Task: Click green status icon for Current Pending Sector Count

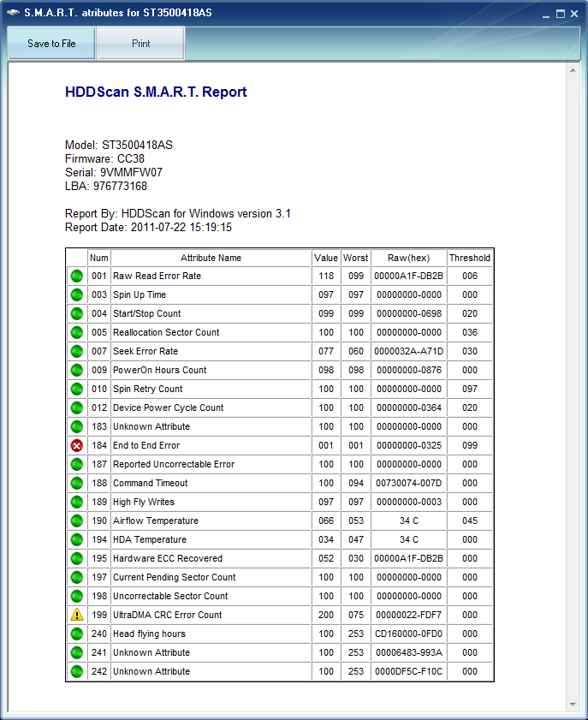Action: pyautogui.click(x=77, y=577)
